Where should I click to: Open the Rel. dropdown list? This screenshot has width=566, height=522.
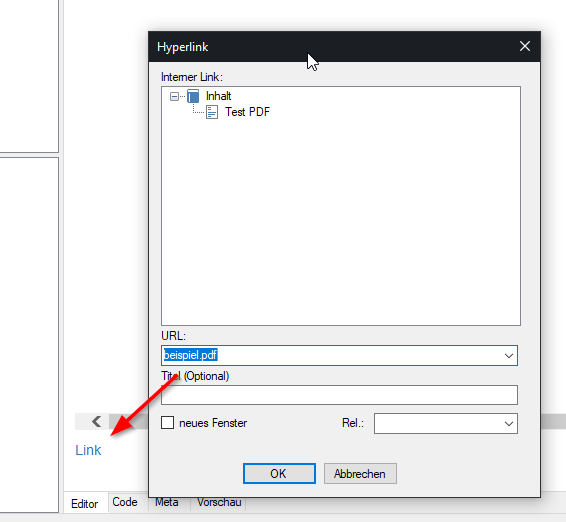(446, 423)
